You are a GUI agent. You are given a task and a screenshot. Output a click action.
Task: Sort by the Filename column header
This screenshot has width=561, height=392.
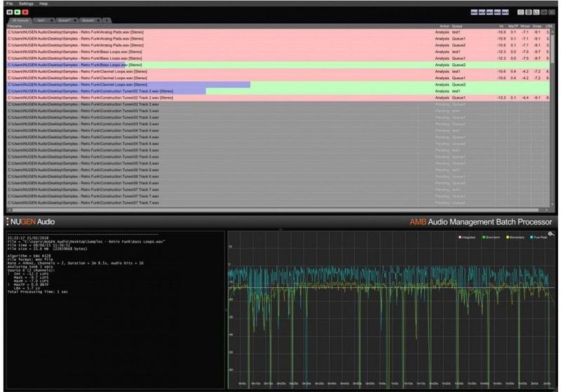15,26
